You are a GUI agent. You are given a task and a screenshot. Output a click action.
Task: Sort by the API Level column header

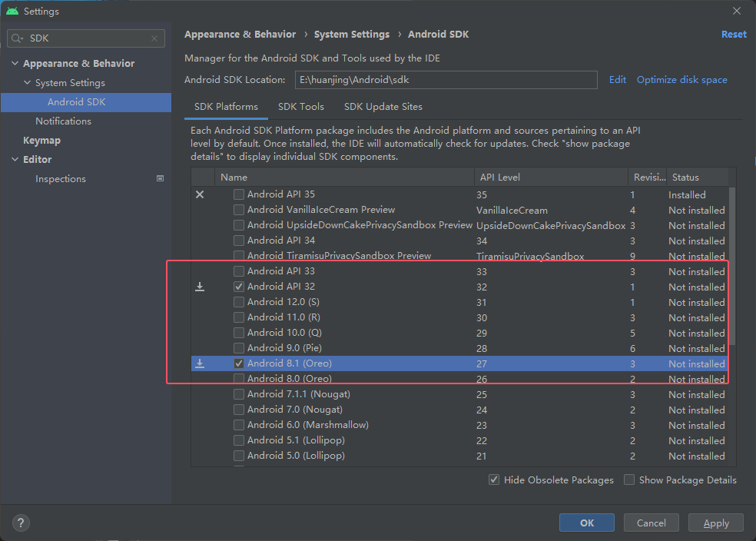(x=551, y=177)
